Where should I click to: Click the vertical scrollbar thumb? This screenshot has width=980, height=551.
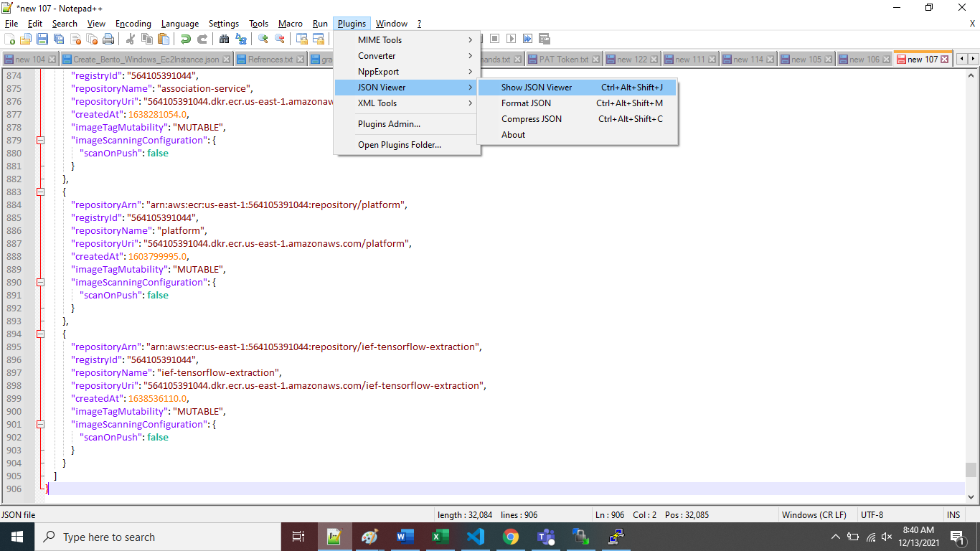[x=971, y=469]
